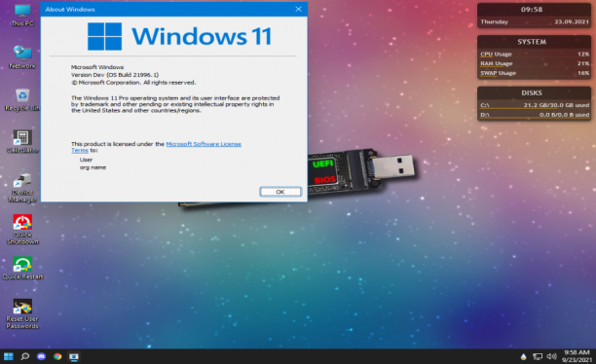Click the RAM Usage row in the widget

click(x=534, y=64)
